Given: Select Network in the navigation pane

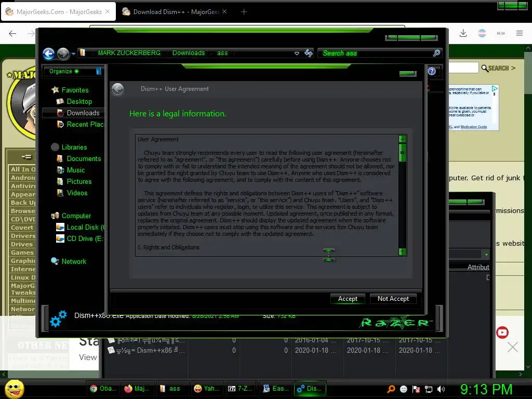Looking at the screenshot, I should coord(69,262).
